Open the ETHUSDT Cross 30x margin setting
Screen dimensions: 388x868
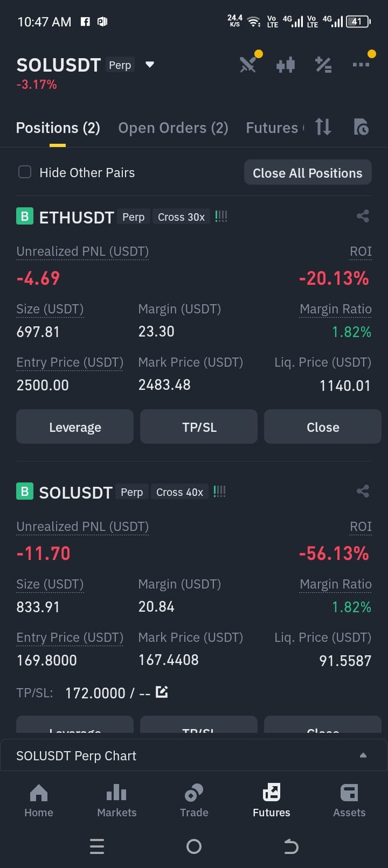click(181, 217)
